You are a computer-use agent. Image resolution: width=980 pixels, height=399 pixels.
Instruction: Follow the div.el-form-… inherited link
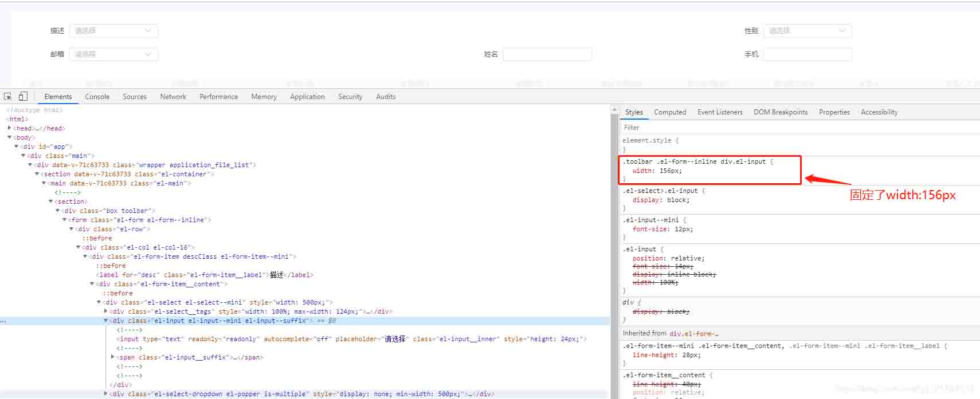coord(694,333)
